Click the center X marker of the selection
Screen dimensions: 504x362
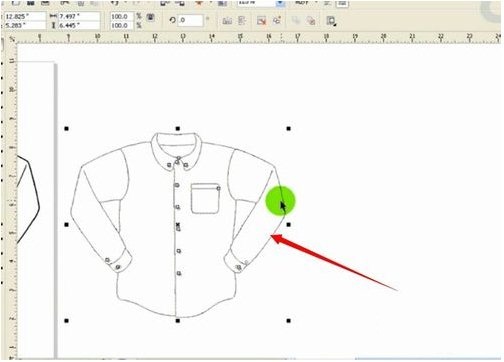[x=178, y=225]
